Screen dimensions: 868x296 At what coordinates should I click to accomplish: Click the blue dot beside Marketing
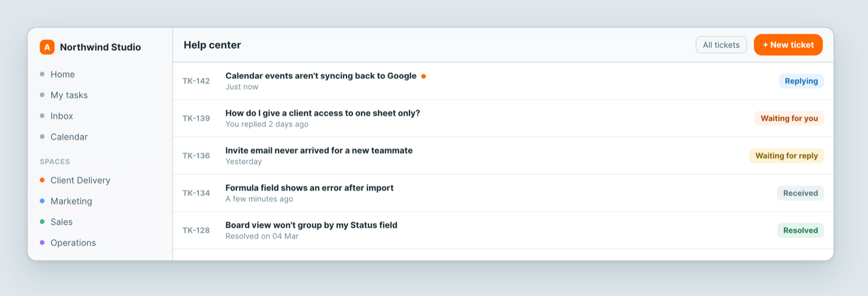pyautogui.click(x=42, y=201)
